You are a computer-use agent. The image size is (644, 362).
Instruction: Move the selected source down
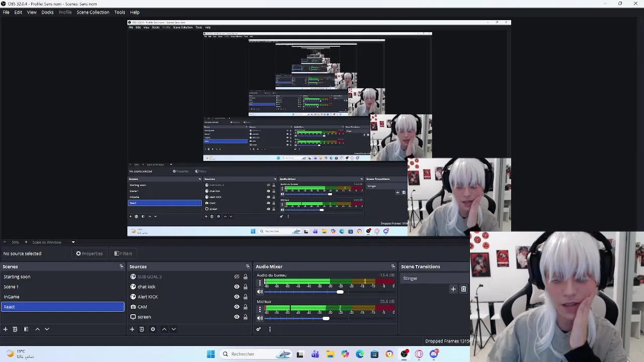(x=174, y=329)
